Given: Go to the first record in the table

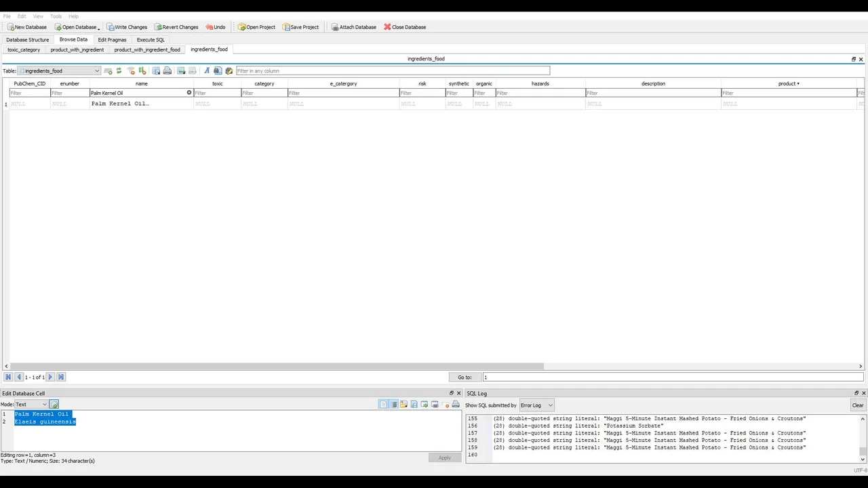Looking at the screenshot, I should pos(8,377).
